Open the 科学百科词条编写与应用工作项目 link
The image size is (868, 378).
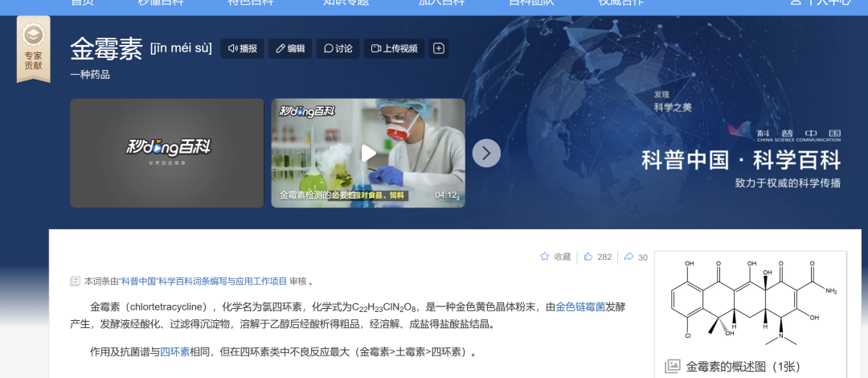[203, 281]
